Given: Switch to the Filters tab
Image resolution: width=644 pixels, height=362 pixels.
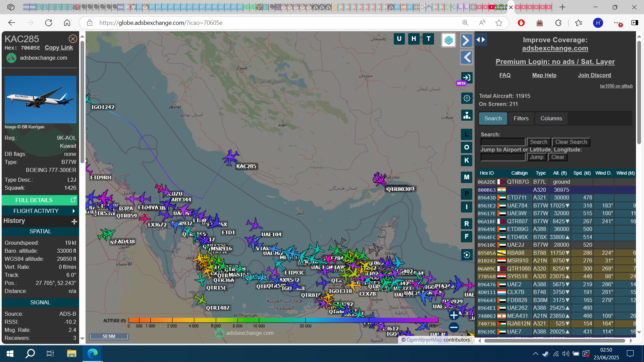Looking at the screenshot, I should pos(521,119).
